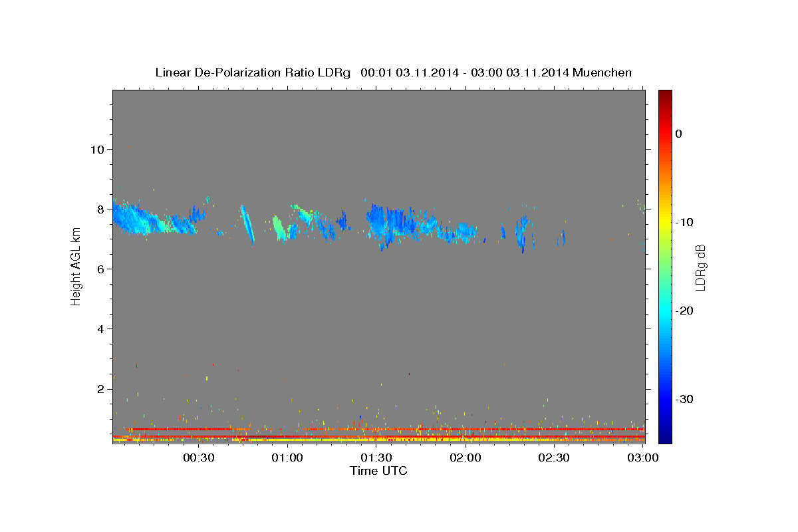Click the colorbar tick label 0
Screen dimensions: 798x532
(679, 134)
